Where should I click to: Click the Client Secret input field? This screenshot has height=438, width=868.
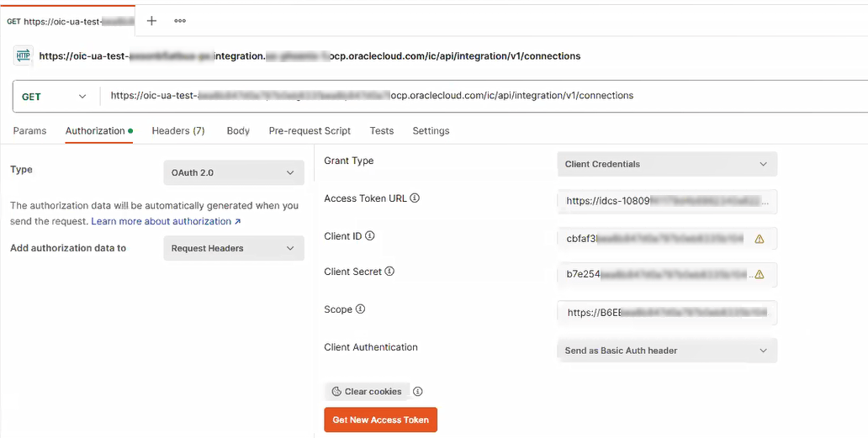(667, 274)
